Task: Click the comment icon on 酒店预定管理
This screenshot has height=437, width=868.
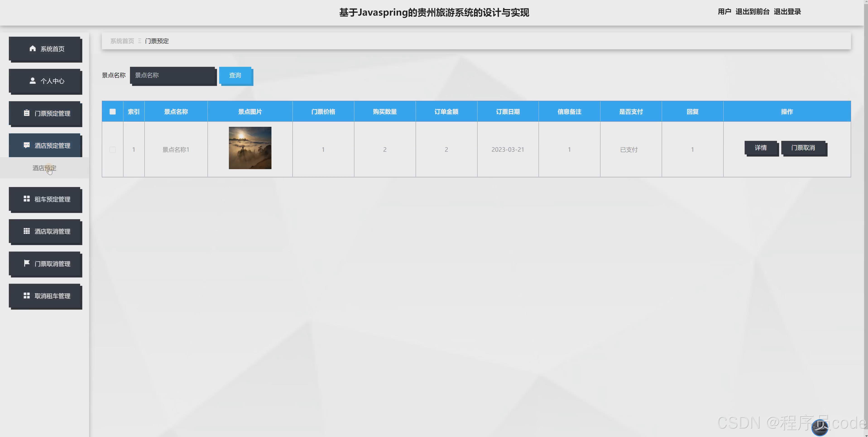Action: click(x=27, y=145)
